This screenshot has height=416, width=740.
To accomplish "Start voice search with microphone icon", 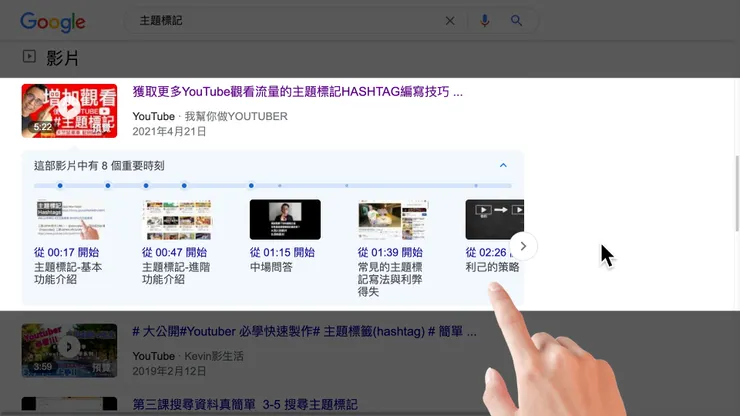I will 485,21.
